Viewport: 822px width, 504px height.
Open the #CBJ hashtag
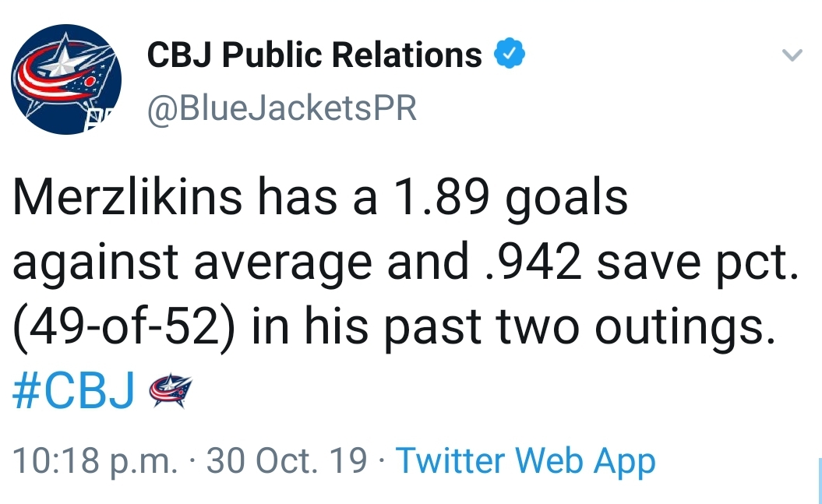73,389
